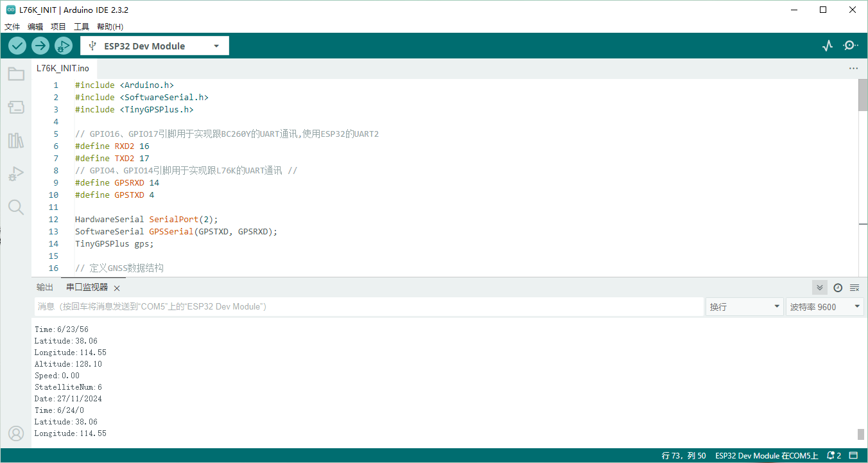
Task: Toggle autoscroll in the serial monitor
Action: coord(820,287)
